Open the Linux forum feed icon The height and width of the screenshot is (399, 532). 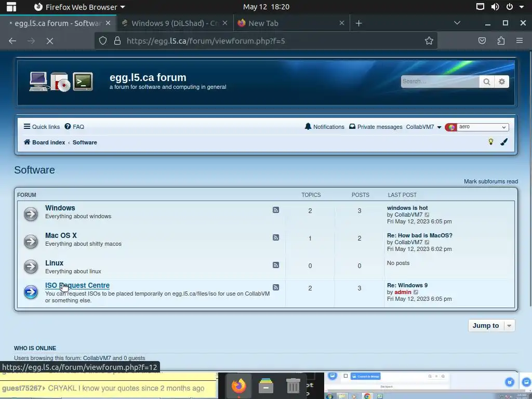[x=276, y=265]
